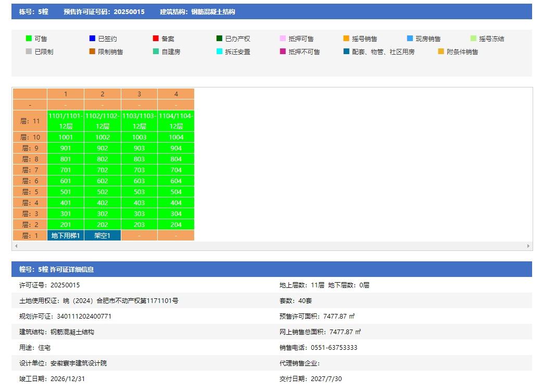Click the gray 已限制 legend swatch
This screenshot has width=542, height=392.
point(29,51)
